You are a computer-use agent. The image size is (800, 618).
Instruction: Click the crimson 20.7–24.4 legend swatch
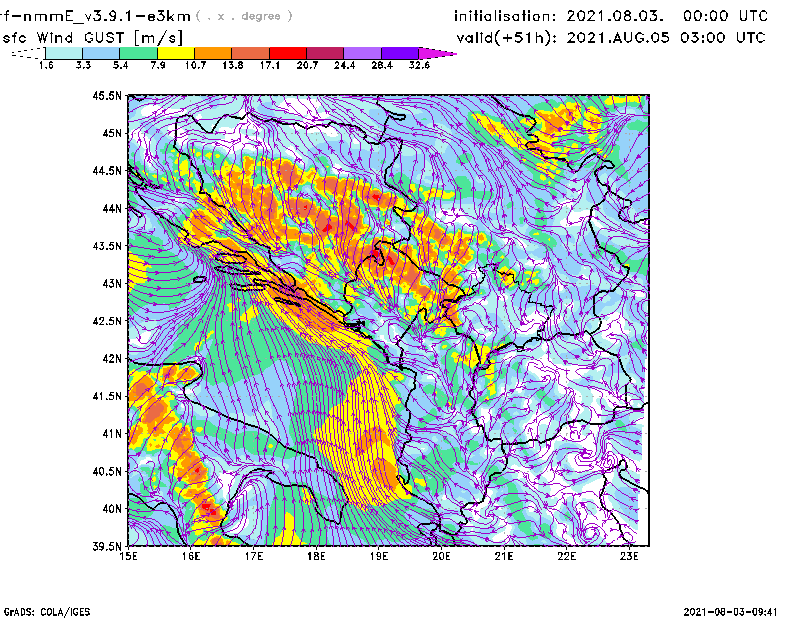[x=325, y=53]
